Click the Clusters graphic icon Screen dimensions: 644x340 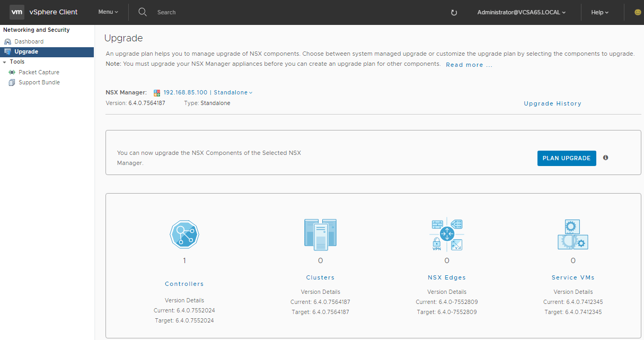click(x=320, y=234)
